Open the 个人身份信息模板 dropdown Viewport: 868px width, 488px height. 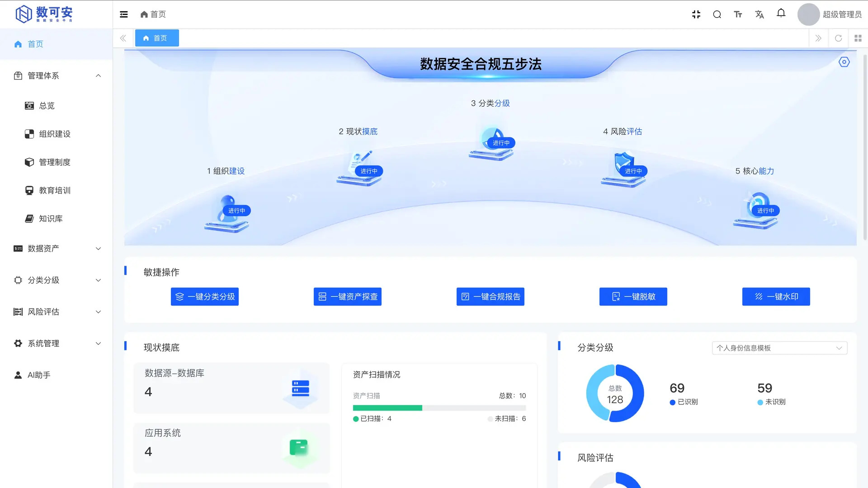tap(780, 348)
